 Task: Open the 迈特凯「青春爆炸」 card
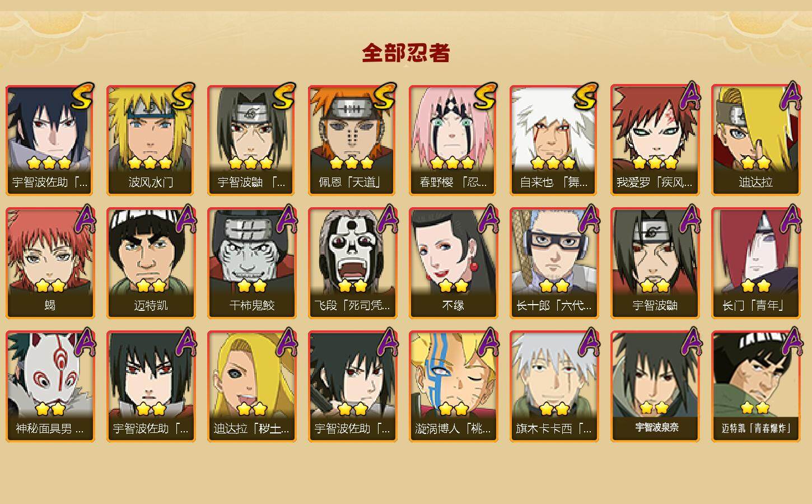point(755,386)
